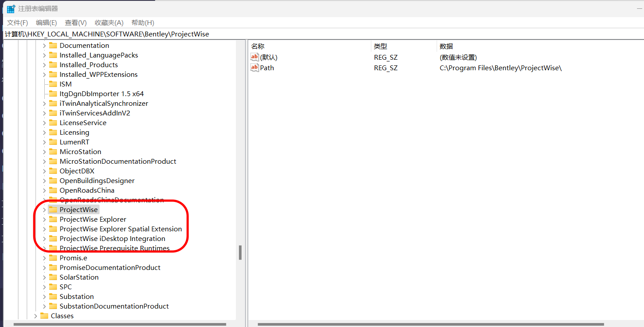Expand the Promis.e key

44,258
